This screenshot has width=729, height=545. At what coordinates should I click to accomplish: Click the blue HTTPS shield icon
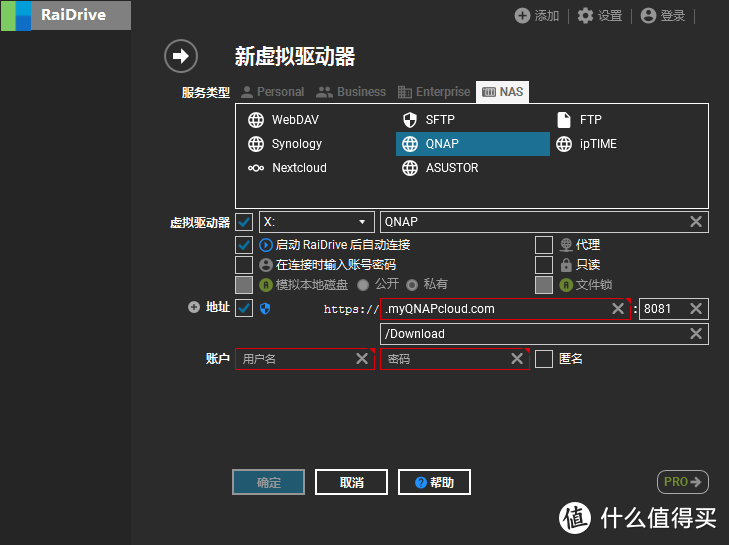(265, 308)
